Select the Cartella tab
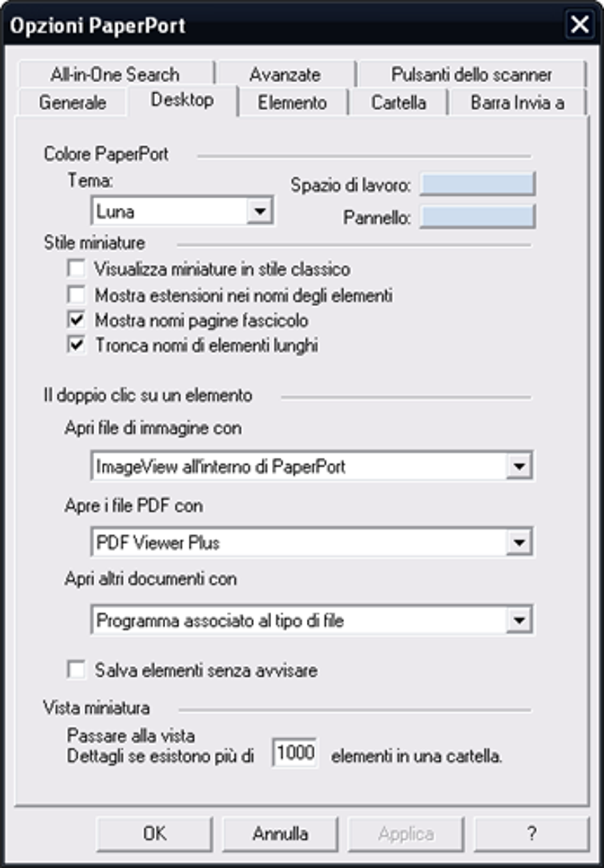The image size is (604, 868). point(399,102)
